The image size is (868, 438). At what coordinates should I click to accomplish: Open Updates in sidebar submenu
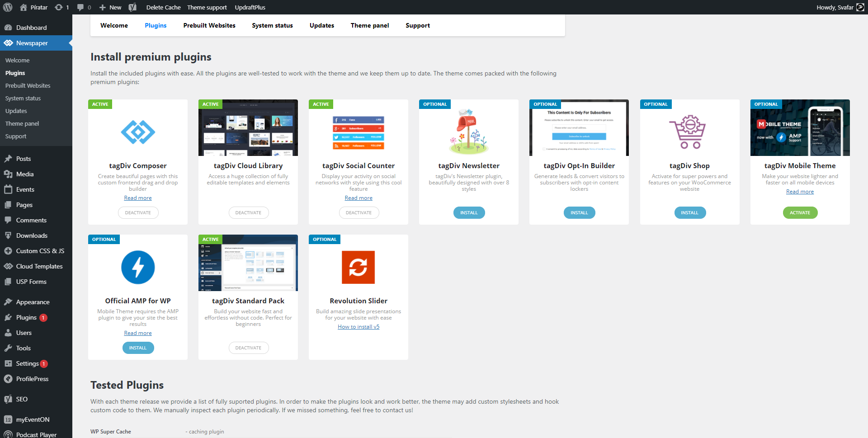pos(16,111)
